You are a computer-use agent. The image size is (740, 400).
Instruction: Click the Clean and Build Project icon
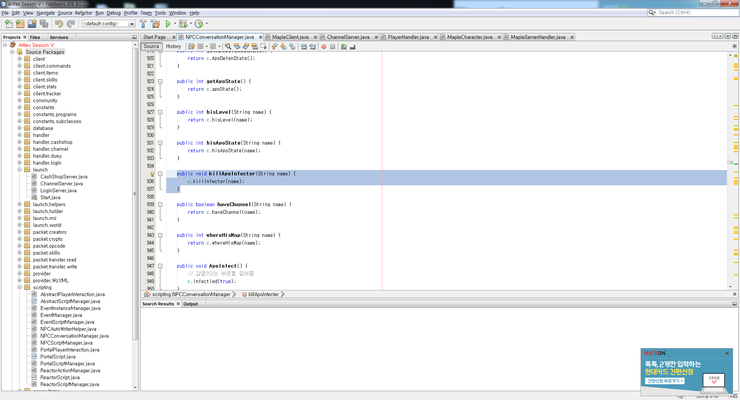[x=155, y=24]
